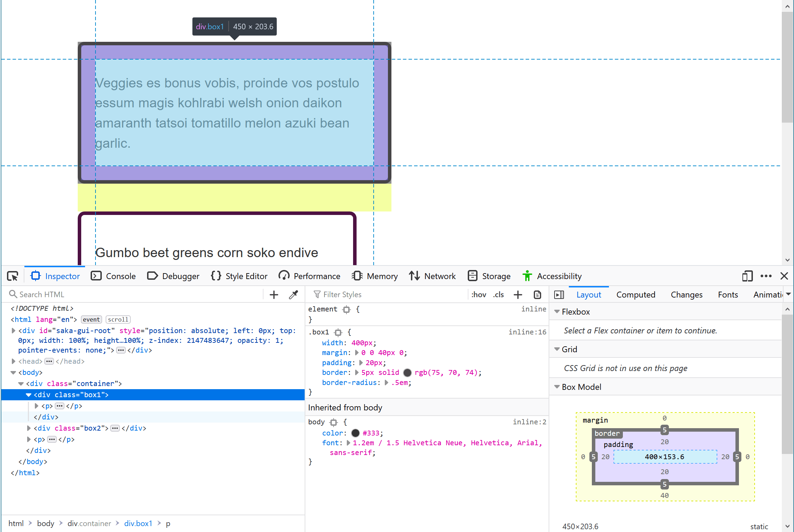Click the Memory panel icon
Image resolution: width=794 pixels, height=532 pixels.
(x=357, y=276)
